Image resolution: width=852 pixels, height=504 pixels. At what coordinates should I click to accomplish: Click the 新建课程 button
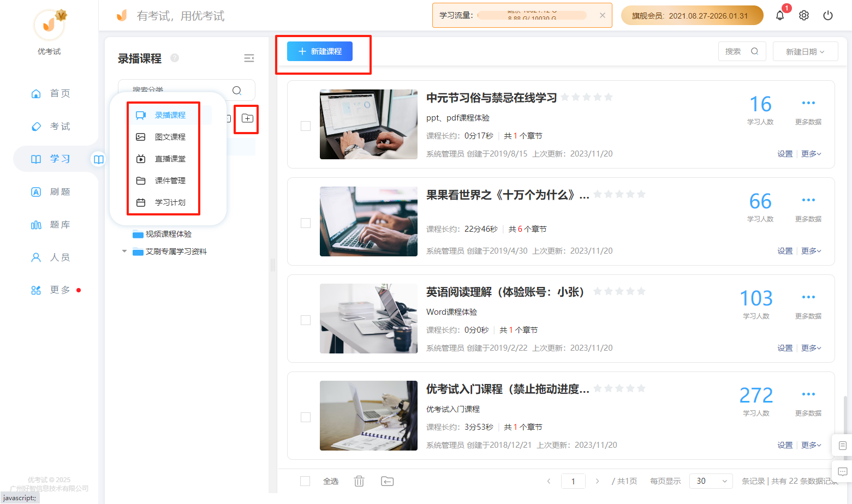pos(320,51)
